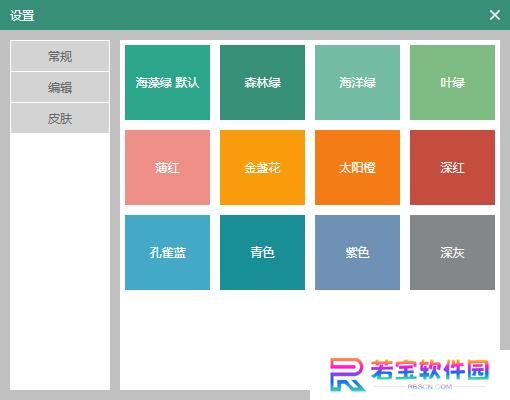Select the 叶绿 skin color

(x=452, y=82)
